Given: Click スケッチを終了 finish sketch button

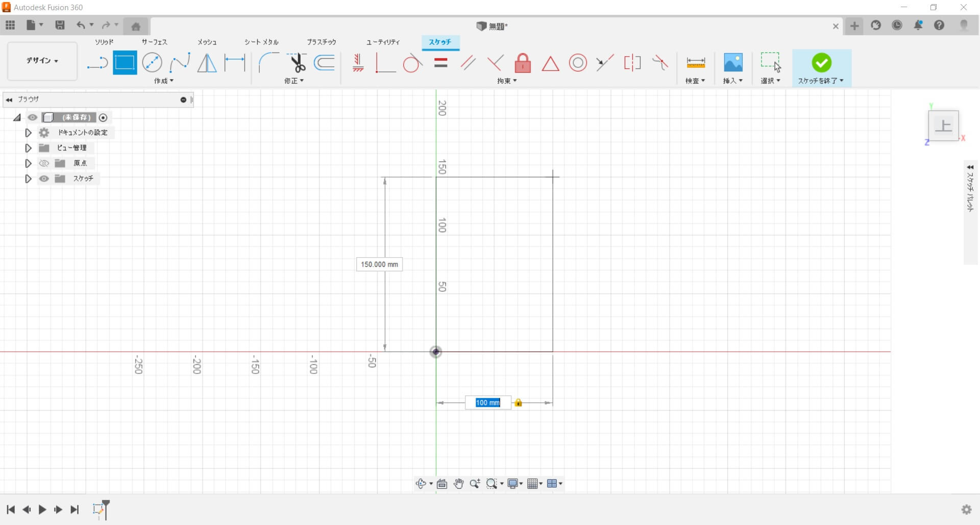Looking at the screenshot, I should coord(821,67).
